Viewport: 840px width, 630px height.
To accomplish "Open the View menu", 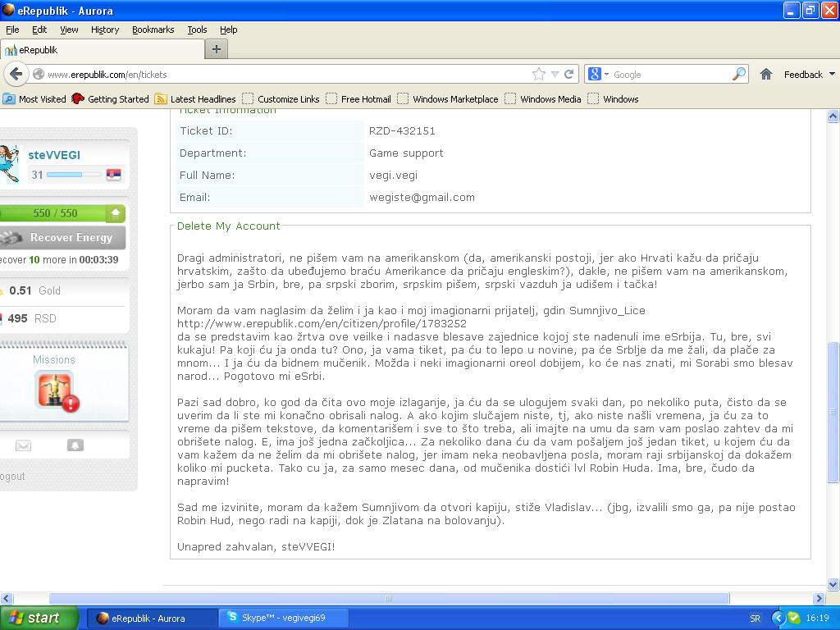I will click(x=69, y=30).
